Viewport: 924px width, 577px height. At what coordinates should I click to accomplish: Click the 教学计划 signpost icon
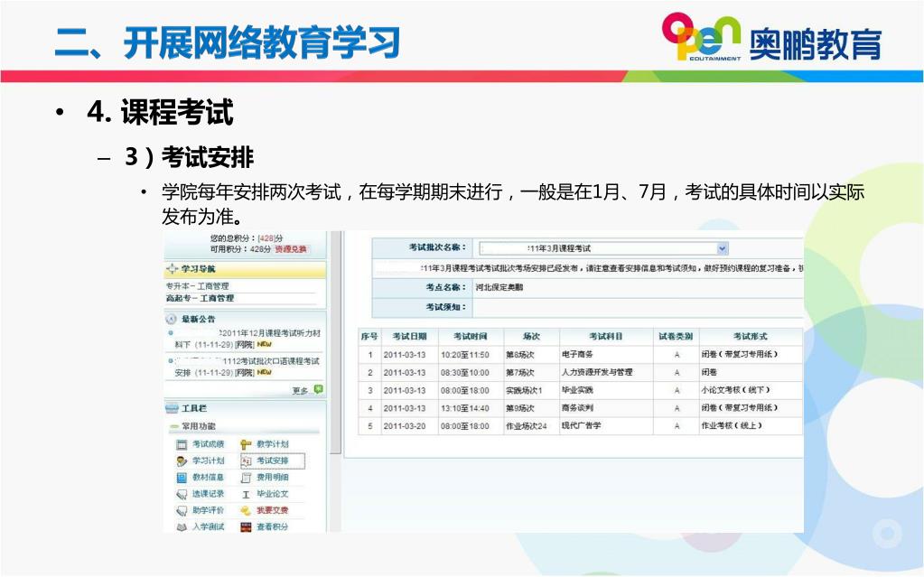(246, 444)
